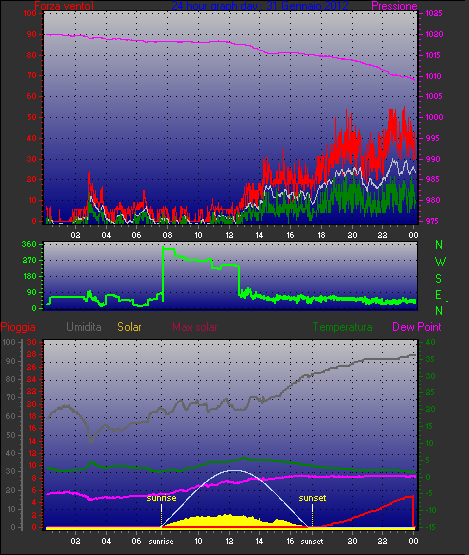This screenshot has height=555, width=469.
Task: Click the green 'S' compass letter
Action: 439,279
